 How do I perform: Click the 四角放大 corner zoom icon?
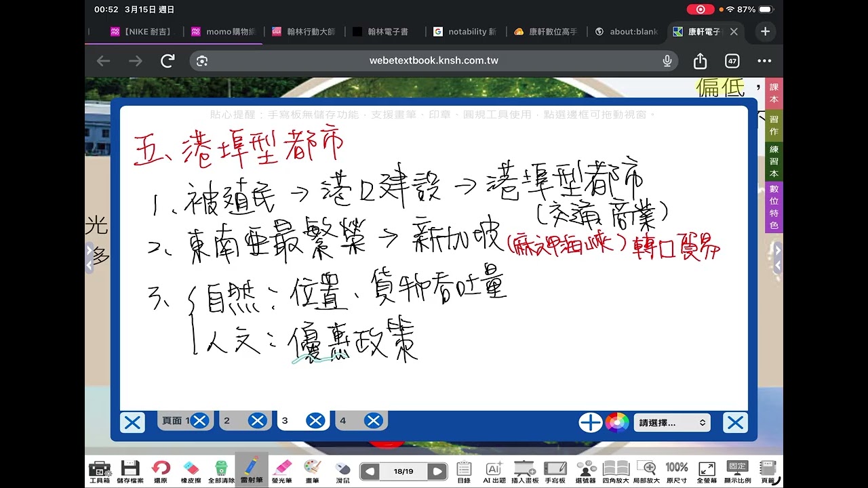pyautogui.click(x=616, y=471)
